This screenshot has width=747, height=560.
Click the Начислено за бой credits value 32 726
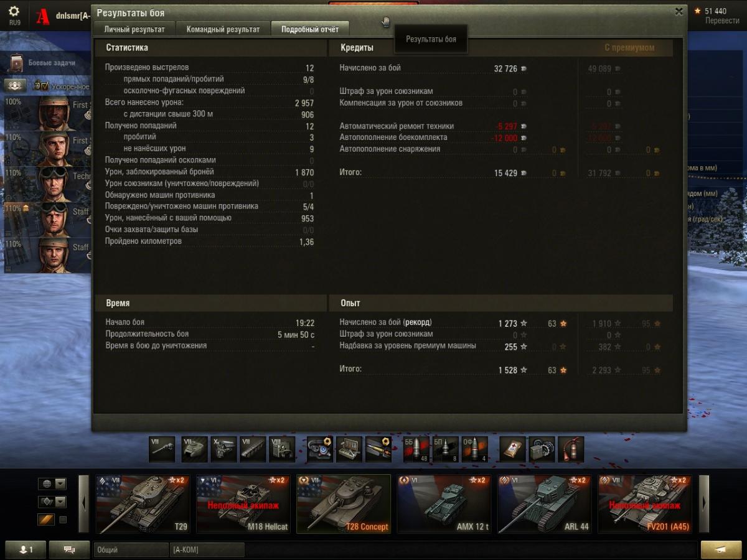coord(505,68)
